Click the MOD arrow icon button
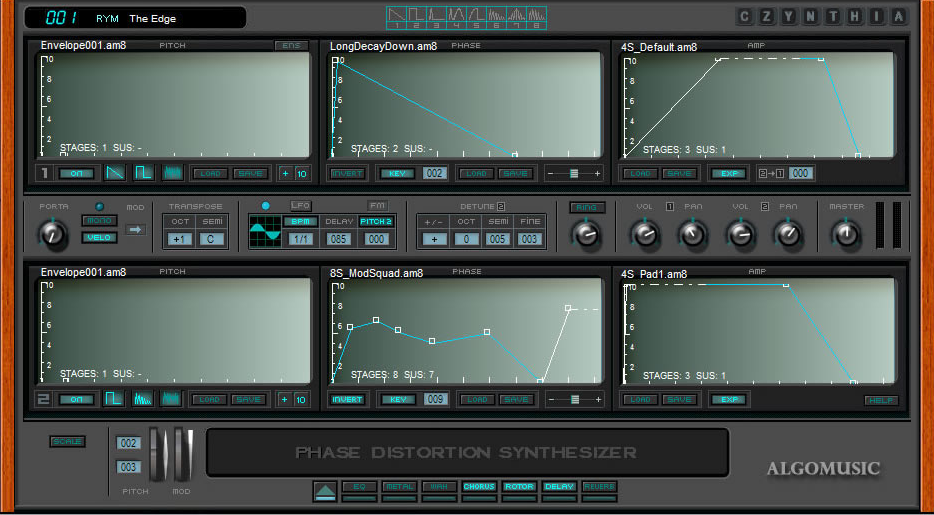Viewport: 934px width, 515px height. point(135,229)
